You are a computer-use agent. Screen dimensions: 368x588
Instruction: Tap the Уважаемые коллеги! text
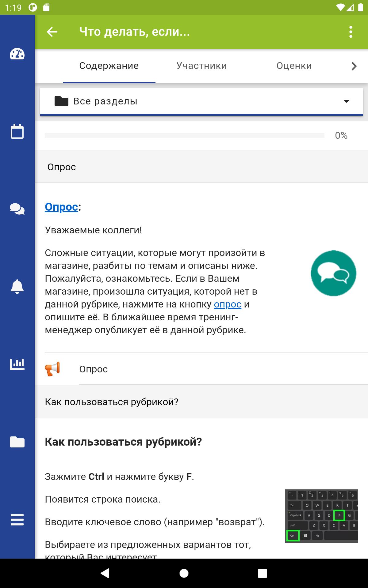pos(93,230)
